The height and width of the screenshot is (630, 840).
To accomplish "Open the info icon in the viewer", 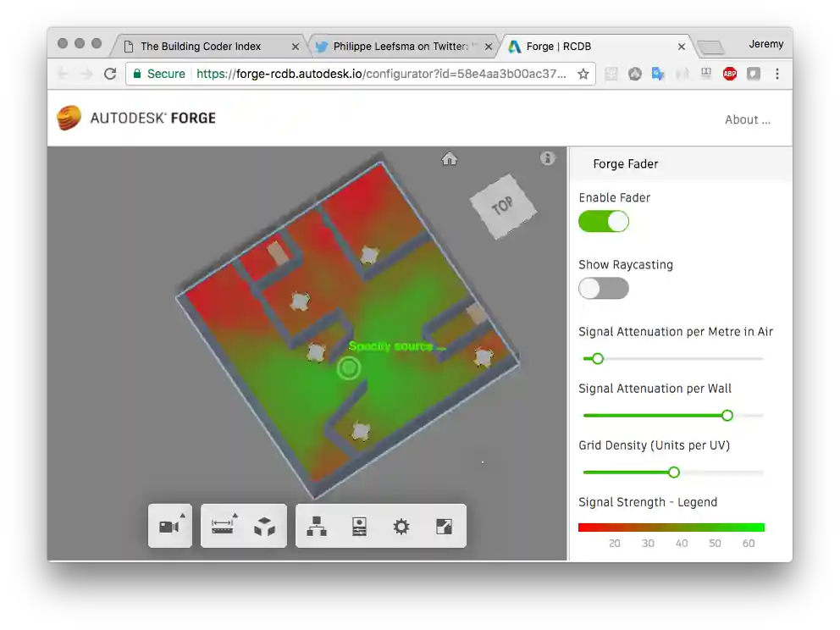I will [x=547, y=158].
